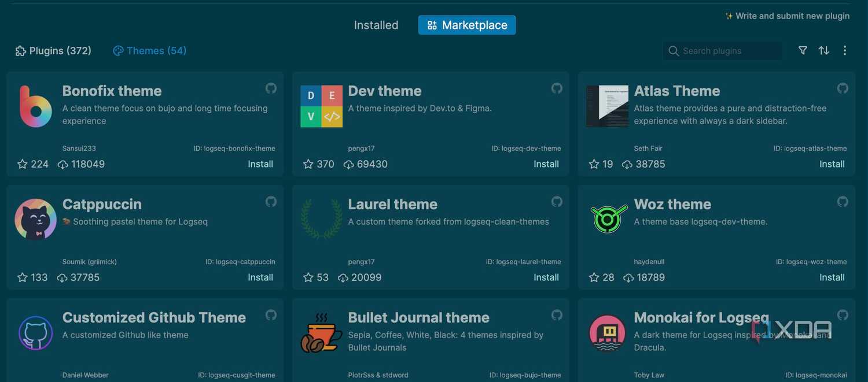Click the Bullet Journal coffee cup logo
Screen dimensions: 868x382
[321, 333]
